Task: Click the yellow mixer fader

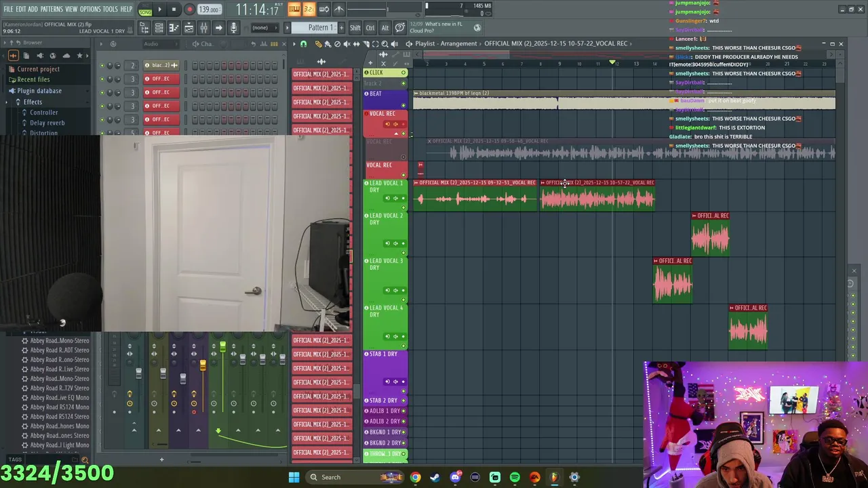Action: [x=202, y=366]
